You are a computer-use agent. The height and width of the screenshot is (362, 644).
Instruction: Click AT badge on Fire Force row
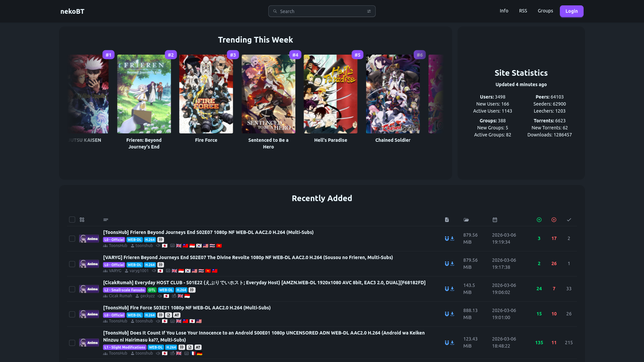[x=177, y=315]
